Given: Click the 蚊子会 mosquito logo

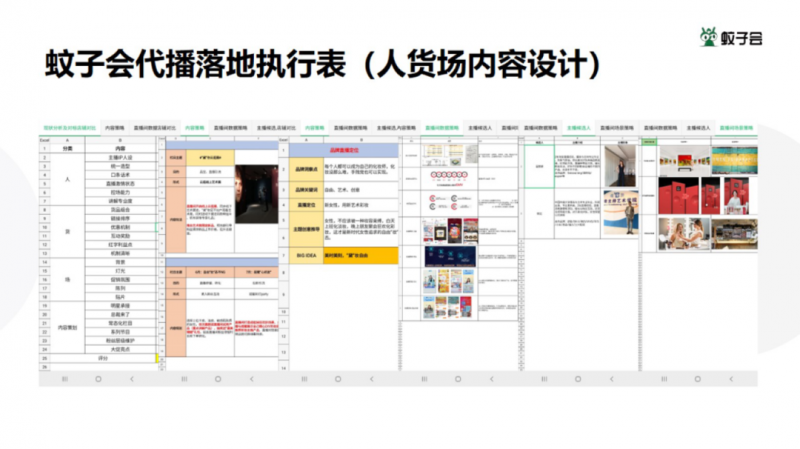Looking at the screenshot, I should 731,37.
